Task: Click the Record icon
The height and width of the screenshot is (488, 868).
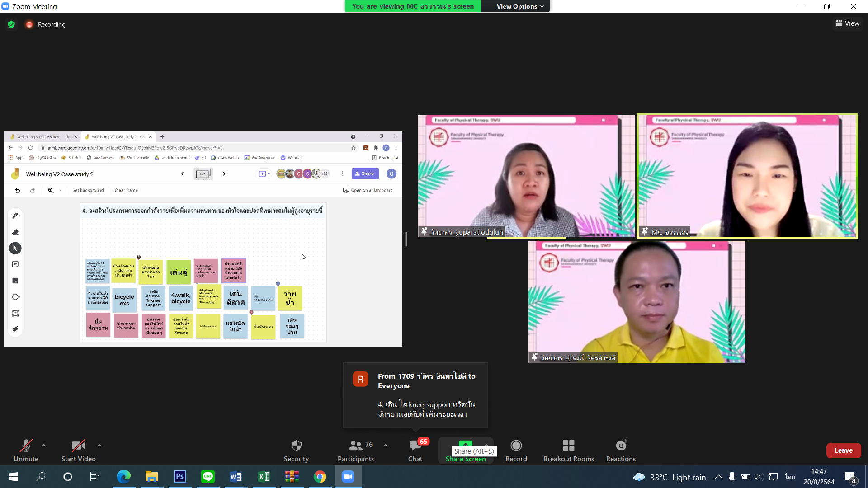Action: [x=516, y=446]
